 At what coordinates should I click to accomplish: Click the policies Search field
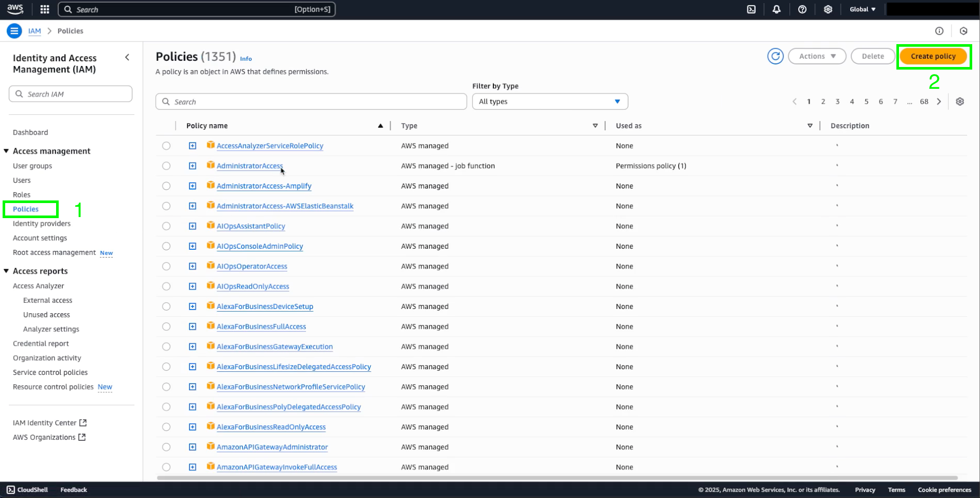coord(311,102)
